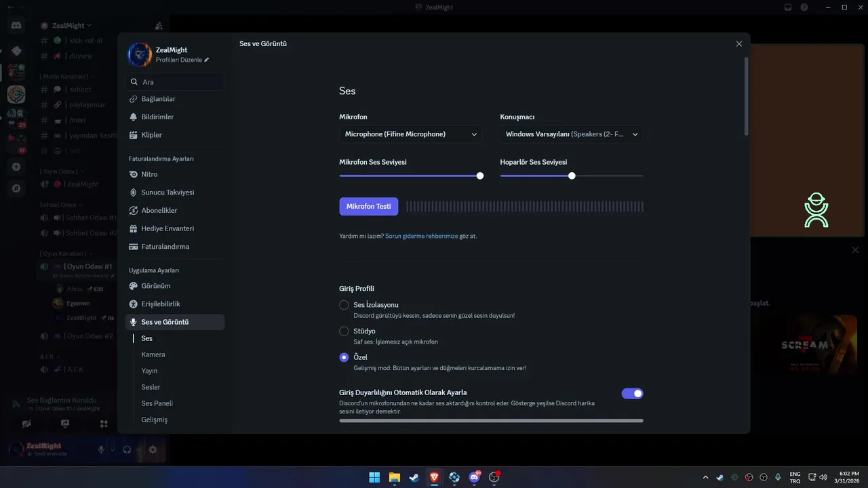Click Profilleri Düzenle link
Screen dimensions: 868x488
(x=179, y=60)
